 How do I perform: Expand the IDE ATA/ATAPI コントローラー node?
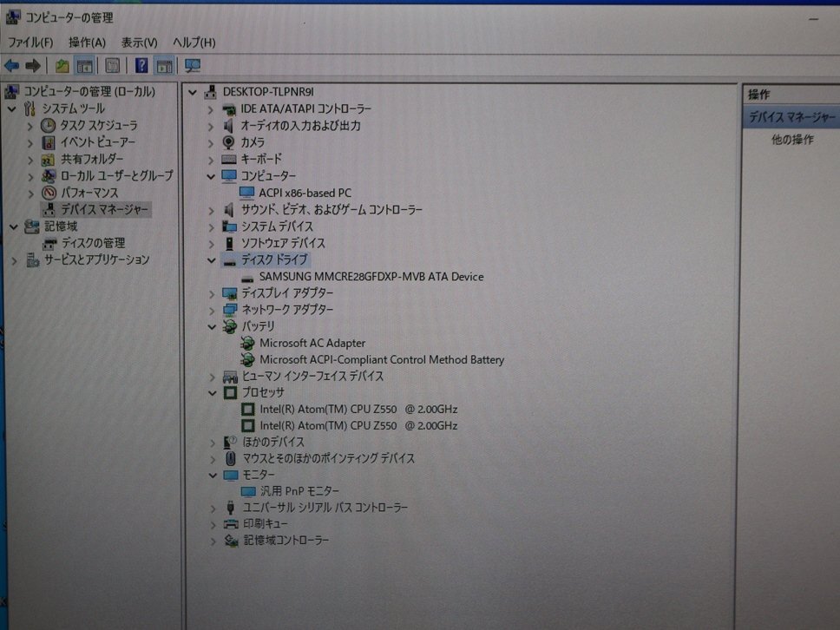click(x=211, y=110)
